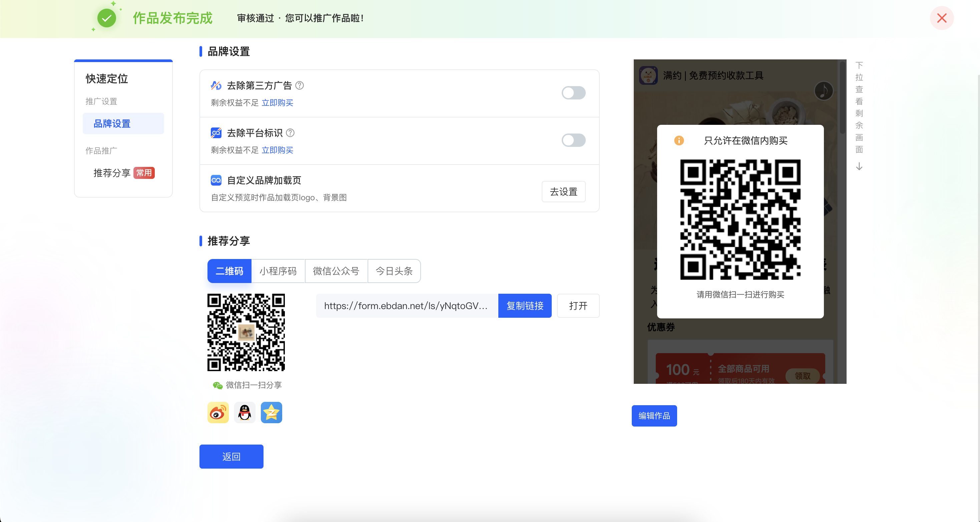Image resolution: width=980 pixels, height=522 pixels.
Task: Click 立即购买 link under 去除第三方广告
Action: point(277,103)
